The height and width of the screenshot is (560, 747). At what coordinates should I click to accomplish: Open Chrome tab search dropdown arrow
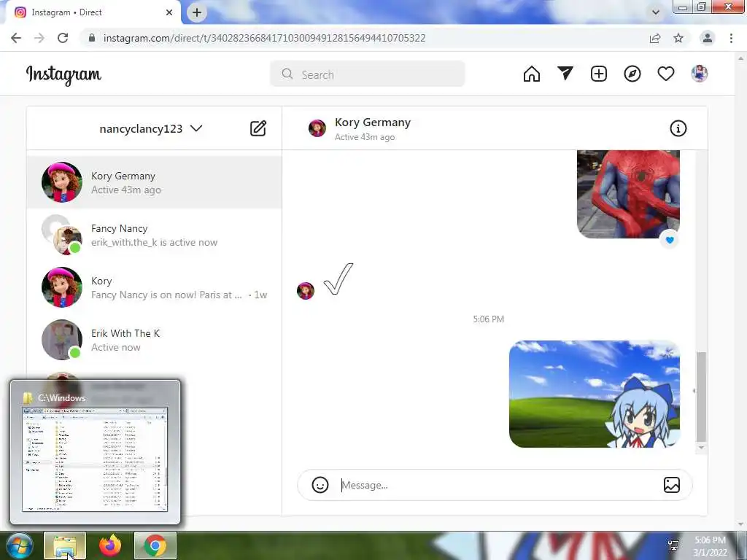click(x=656, y=12)
